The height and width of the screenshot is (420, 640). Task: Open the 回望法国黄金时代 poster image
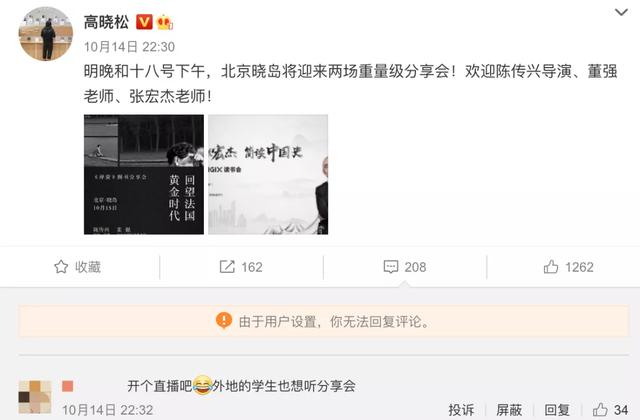[x=144, y=175]
